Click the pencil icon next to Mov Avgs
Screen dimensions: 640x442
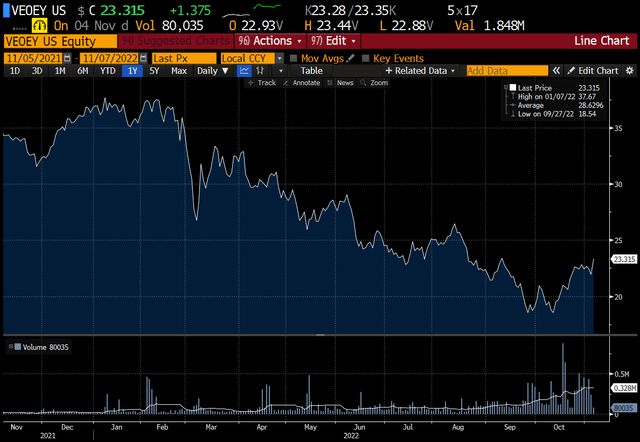point(350,58)
